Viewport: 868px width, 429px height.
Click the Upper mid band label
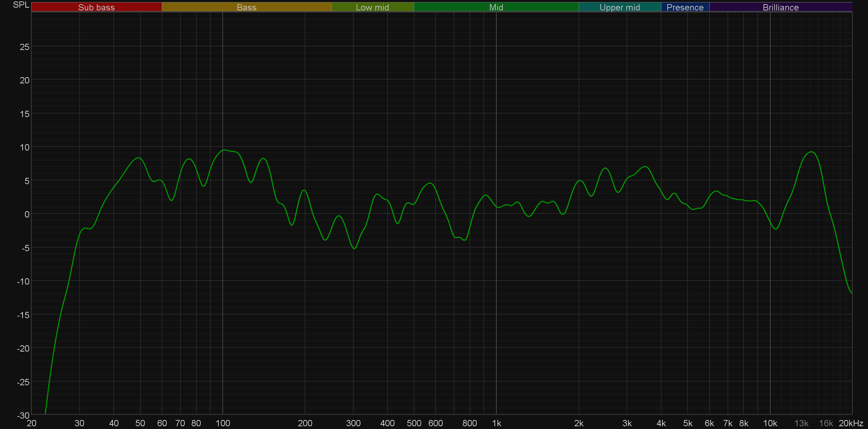pos(619,7)
